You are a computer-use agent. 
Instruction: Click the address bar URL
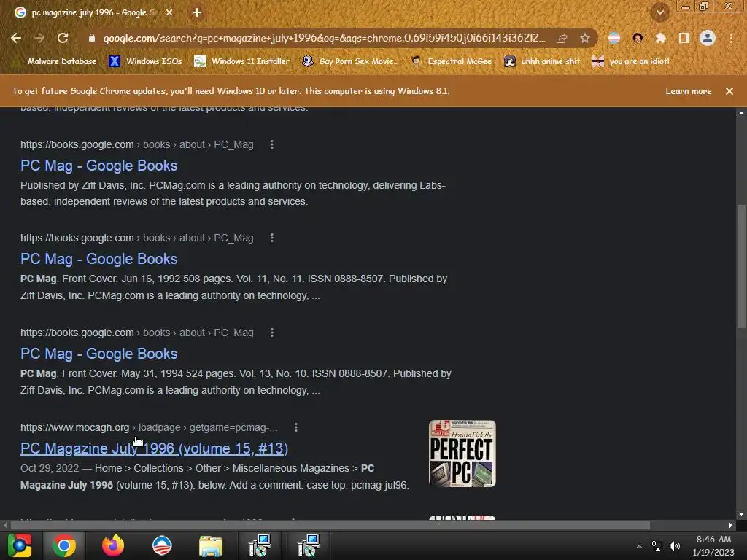(324, 38)
